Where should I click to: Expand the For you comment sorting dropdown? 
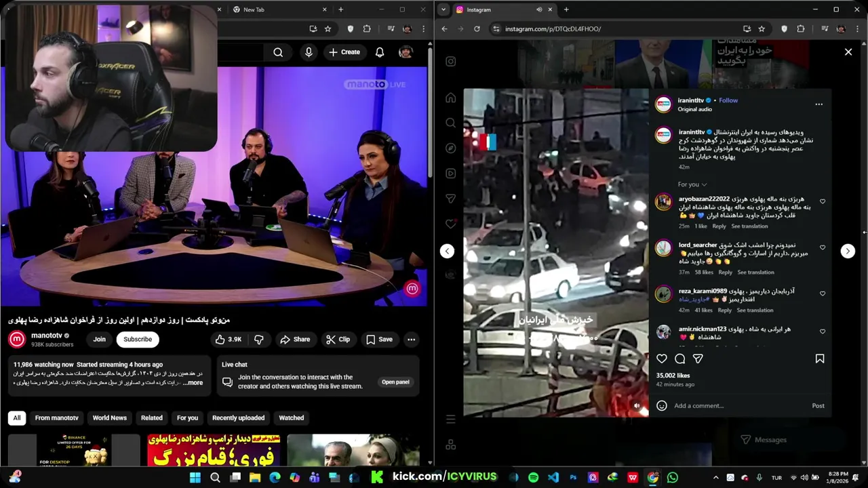tap(692, 184)
